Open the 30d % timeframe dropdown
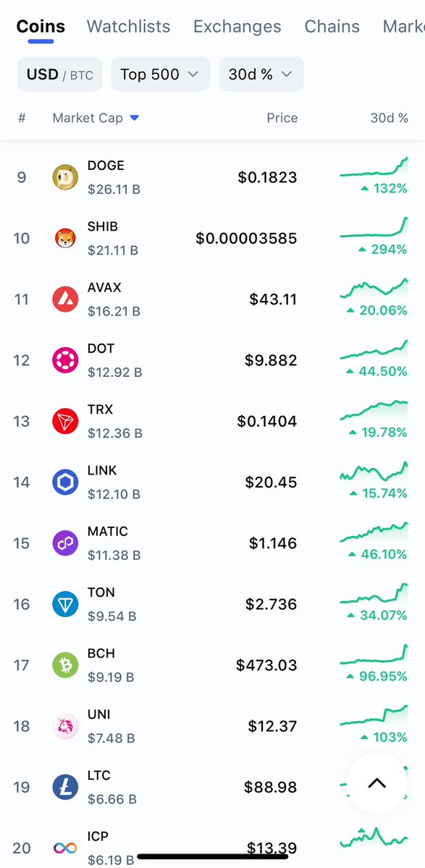The width and height of the screenshot is (425, 868). click(x=261, y=75)
